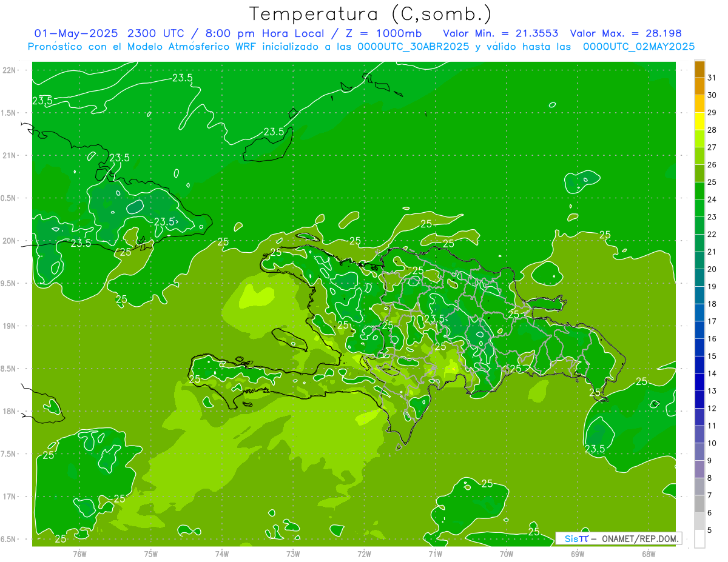
Task: Click the '8.5N' latitude axis label
Action: tap(8, 369)
